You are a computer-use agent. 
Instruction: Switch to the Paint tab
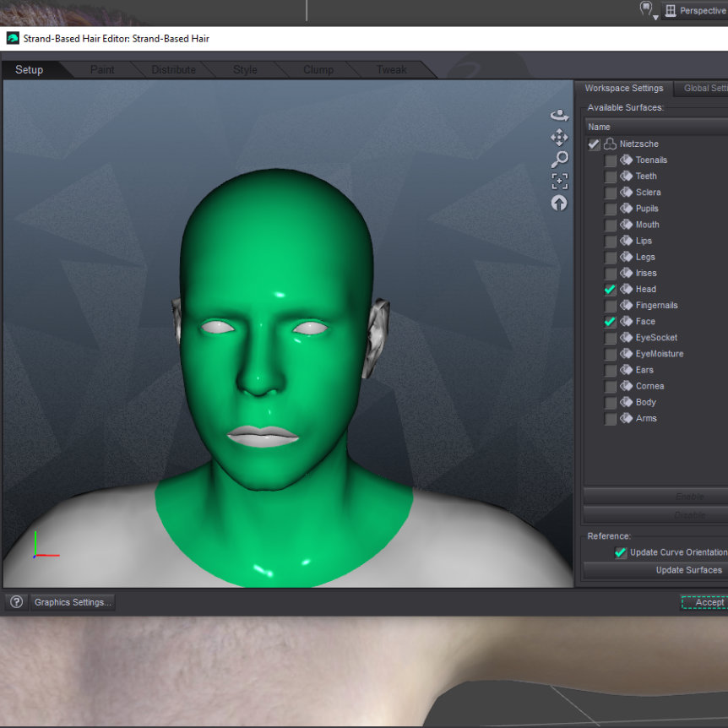pos(102,69)
